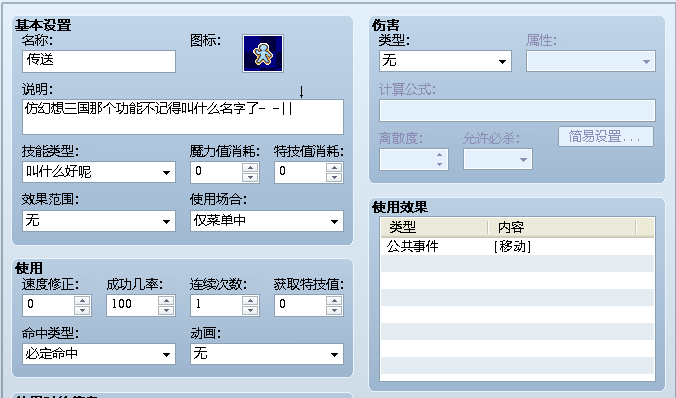Decrease 魔力值消耗 with down arrow
676x398 pixels.
[x=250, y=177]
